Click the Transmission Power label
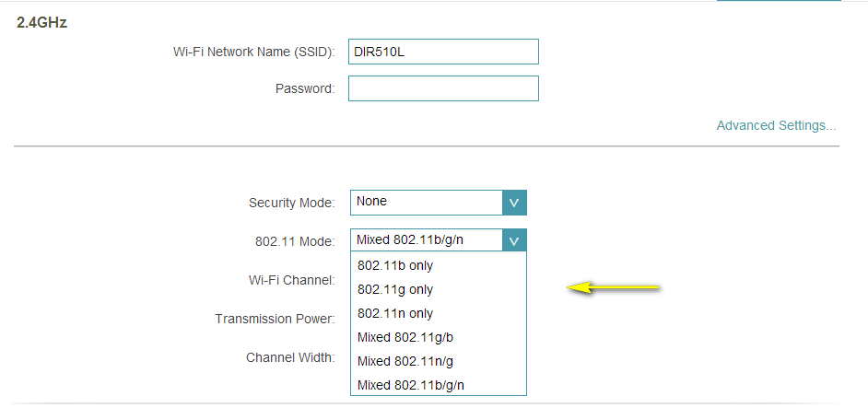Viewport: 868px width, 408px height. coord(275,319)
